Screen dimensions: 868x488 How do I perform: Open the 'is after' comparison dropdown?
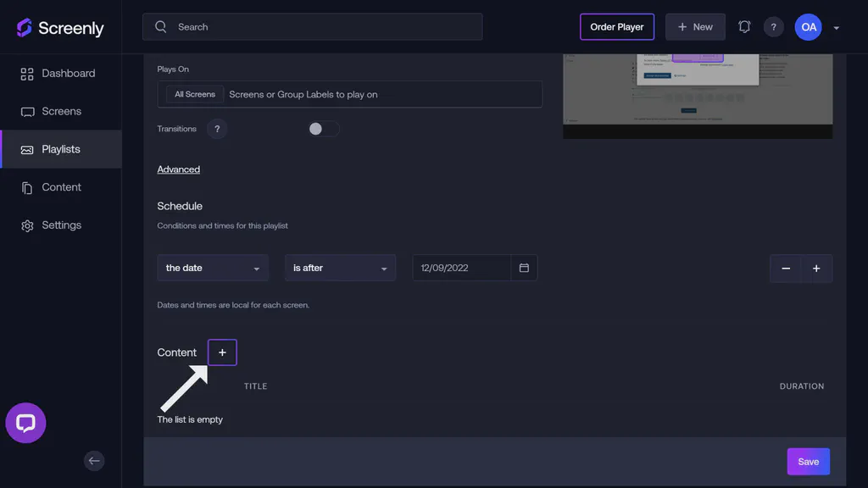[340, 267]
